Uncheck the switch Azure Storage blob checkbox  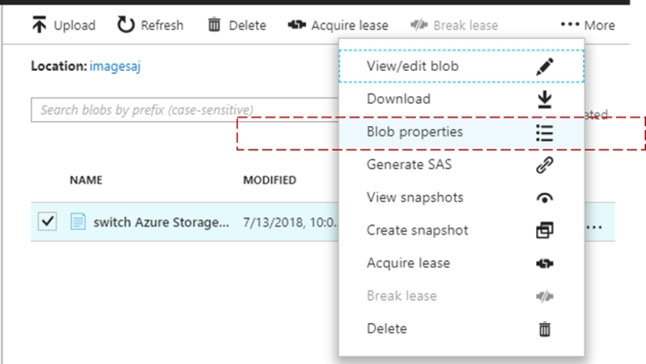pos(47,222)
